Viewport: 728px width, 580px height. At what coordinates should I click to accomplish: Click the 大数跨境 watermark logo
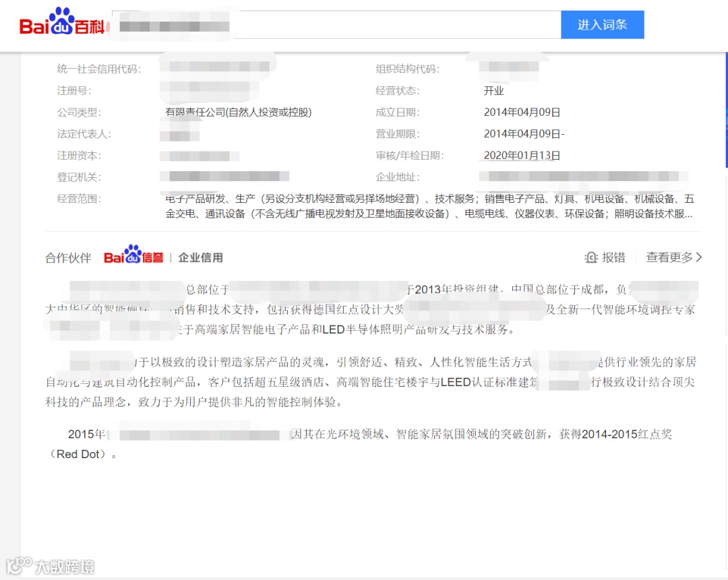pos(49,568)
